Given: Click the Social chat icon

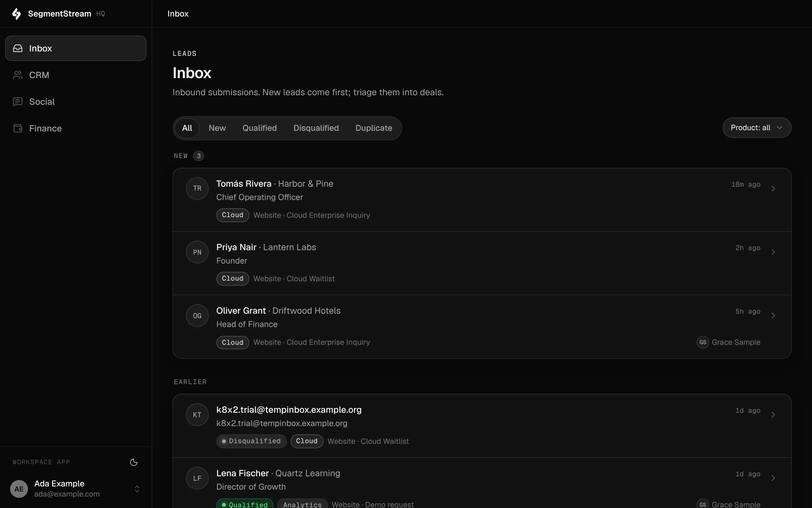Looking at the screenshot, I should 18,102.
